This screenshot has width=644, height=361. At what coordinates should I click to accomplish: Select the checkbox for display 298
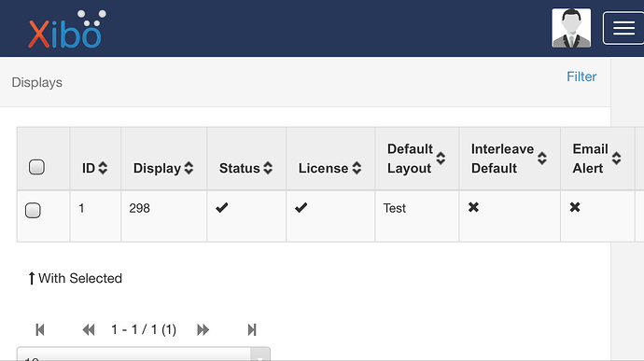pyautogui.click(x=33, y=210)
